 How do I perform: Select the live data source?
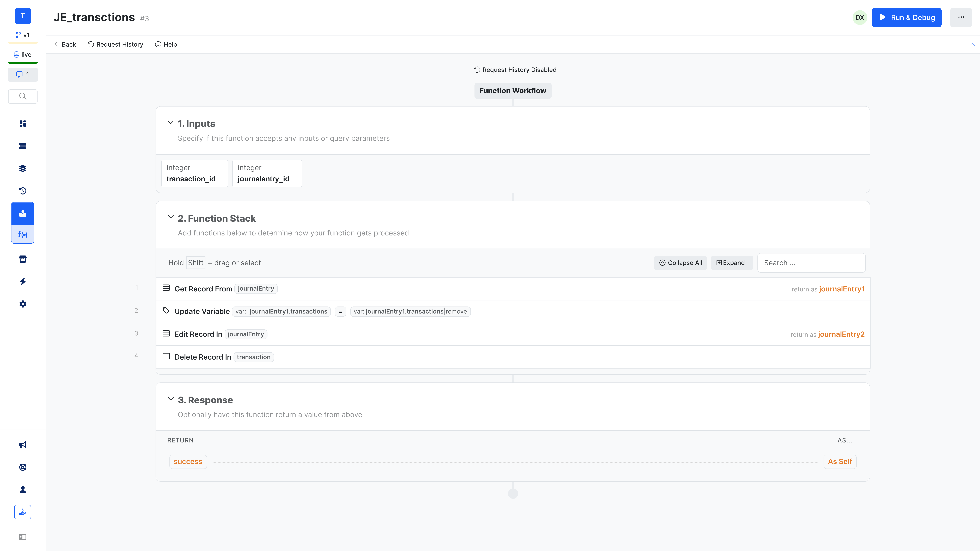(x=23, y=55)
